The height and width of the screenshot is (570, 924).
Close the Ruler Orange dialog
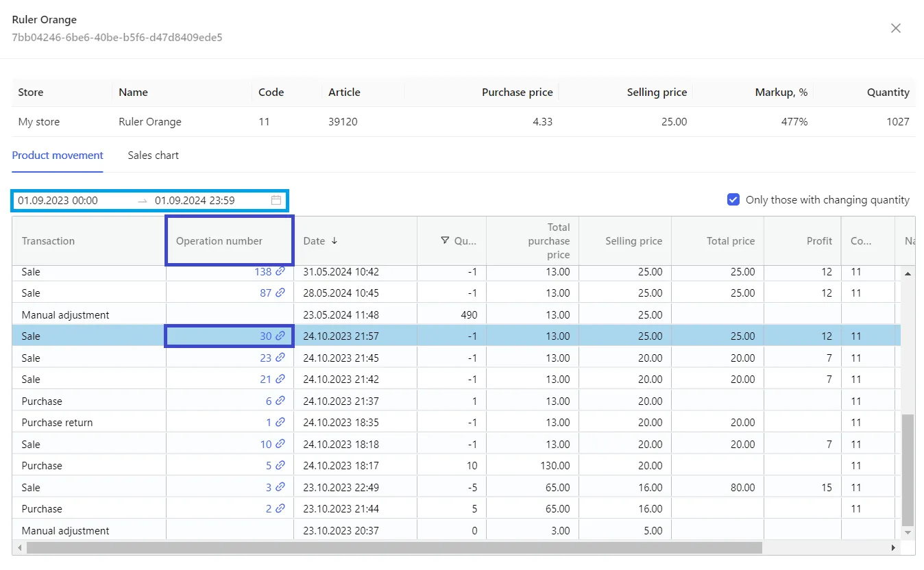pyautogui.click(x=895, y=28)
